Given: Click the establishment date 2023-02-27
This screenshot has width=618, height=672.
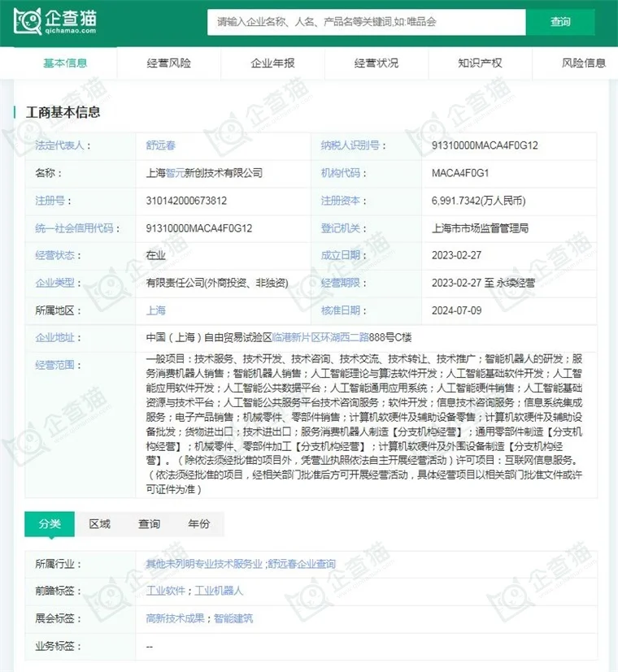Looking at the screenshot, I should tap(456, 255).
